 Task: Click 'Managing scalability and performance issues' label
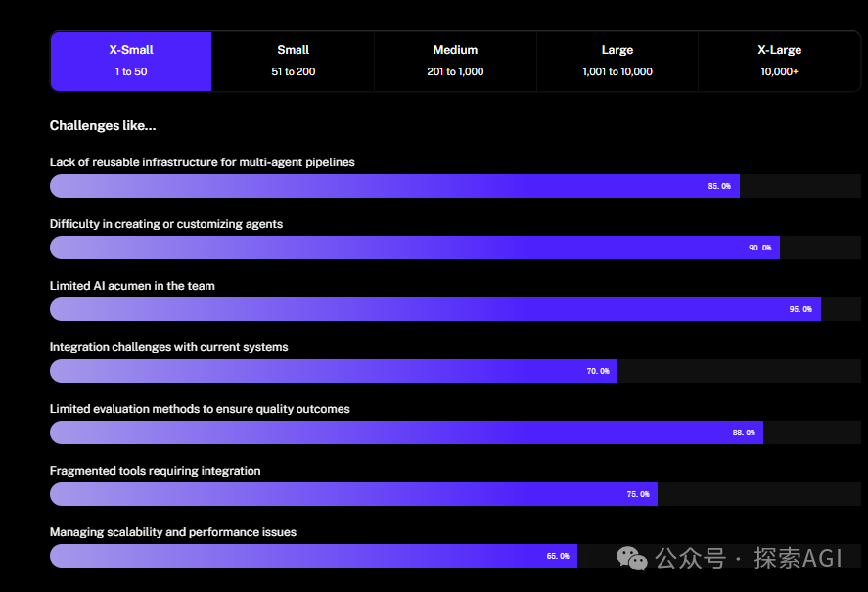(172, 532)
